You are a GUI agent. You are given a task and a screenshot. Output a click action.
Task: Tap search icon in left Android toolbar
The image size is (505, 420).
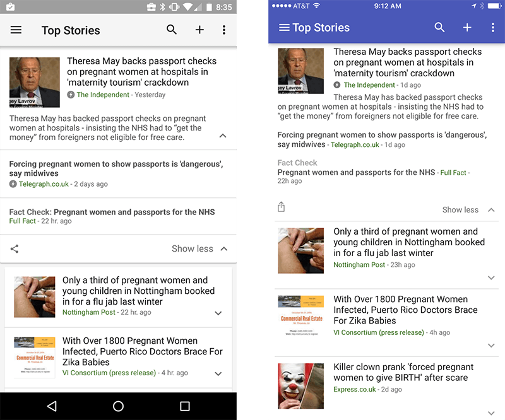coord(172,30)
